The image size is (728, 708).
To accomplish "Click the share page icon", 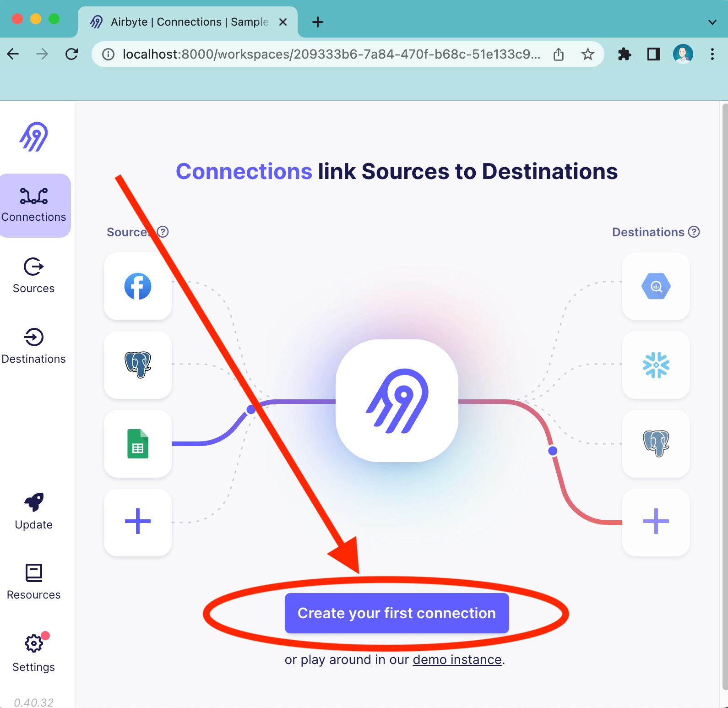I will 559,54.
